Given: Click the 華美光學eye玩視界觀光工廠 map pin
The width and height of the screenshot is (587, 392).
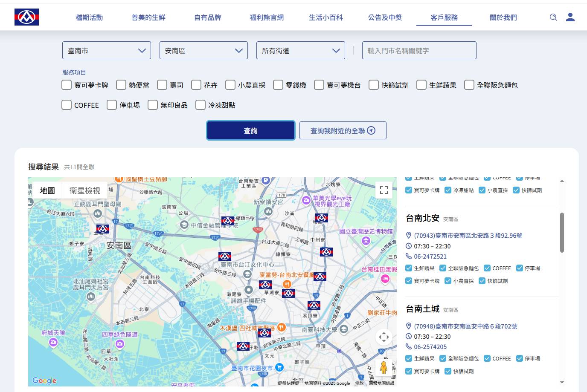Looking at the screenshot, I should [x=306, y=200].
